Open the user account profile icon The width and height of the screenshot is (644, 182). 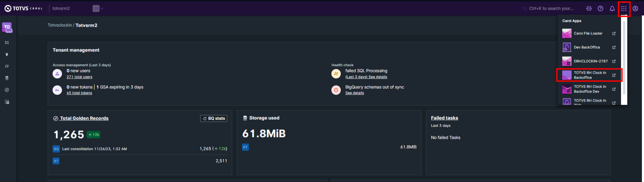tap(635, 9)
